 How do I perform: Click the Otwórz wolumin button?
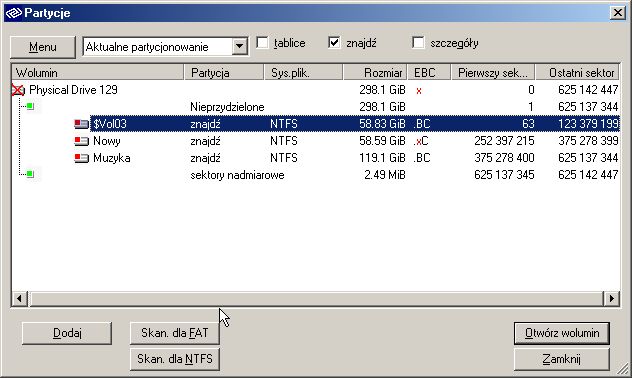coord(562,333)
